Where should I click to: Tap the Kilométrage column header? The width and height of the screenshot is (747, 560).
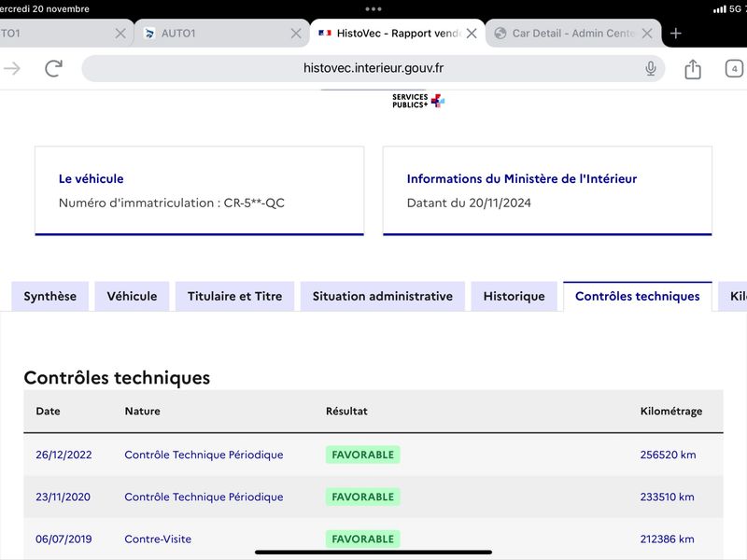[671, 411]
